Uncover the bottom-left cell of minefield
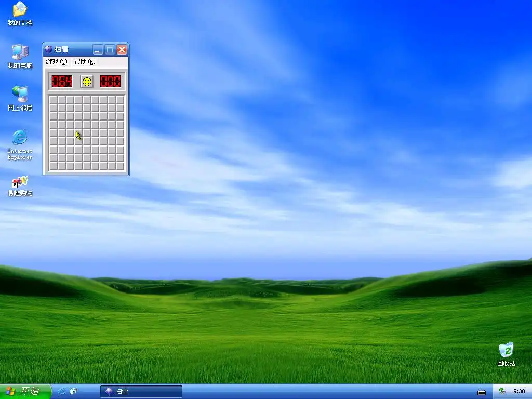532x399 pixels. [54, 166]
